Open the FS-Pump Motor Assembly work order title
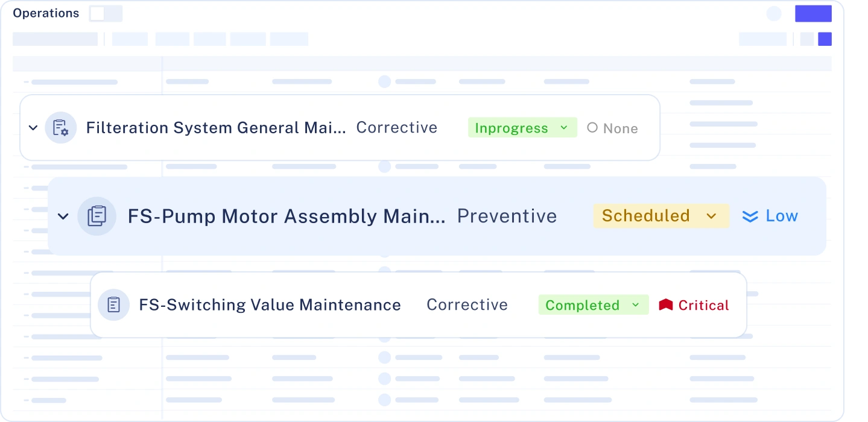868x422 pixels. [x=287, y=216]
